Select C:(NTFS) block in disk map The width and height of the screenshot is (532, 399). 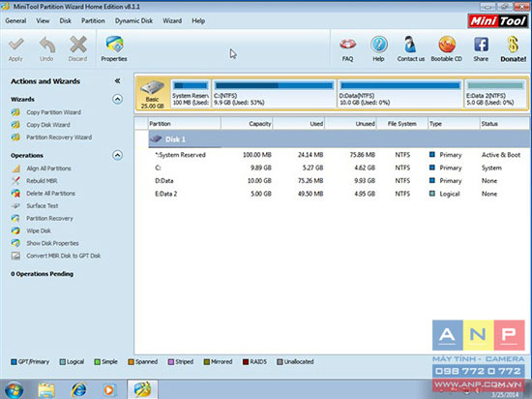(x=274, y=93)
